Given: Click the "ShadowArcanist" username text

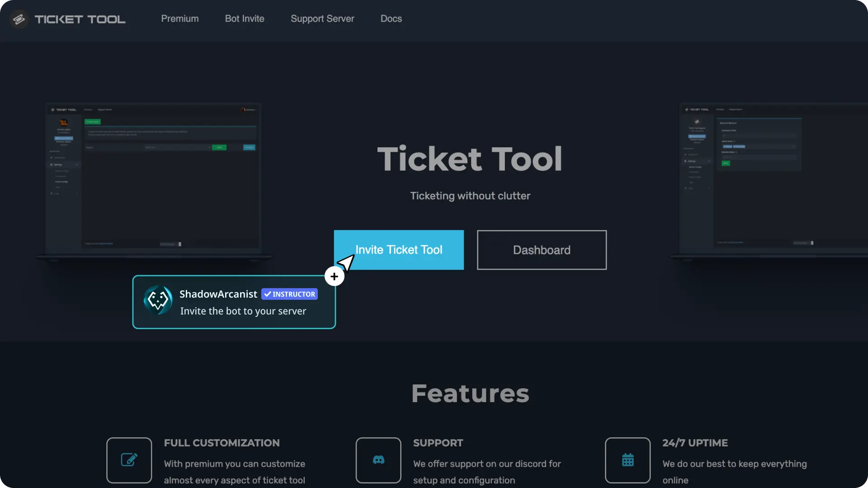Looking at the screenshot, I should pos(218,294).
